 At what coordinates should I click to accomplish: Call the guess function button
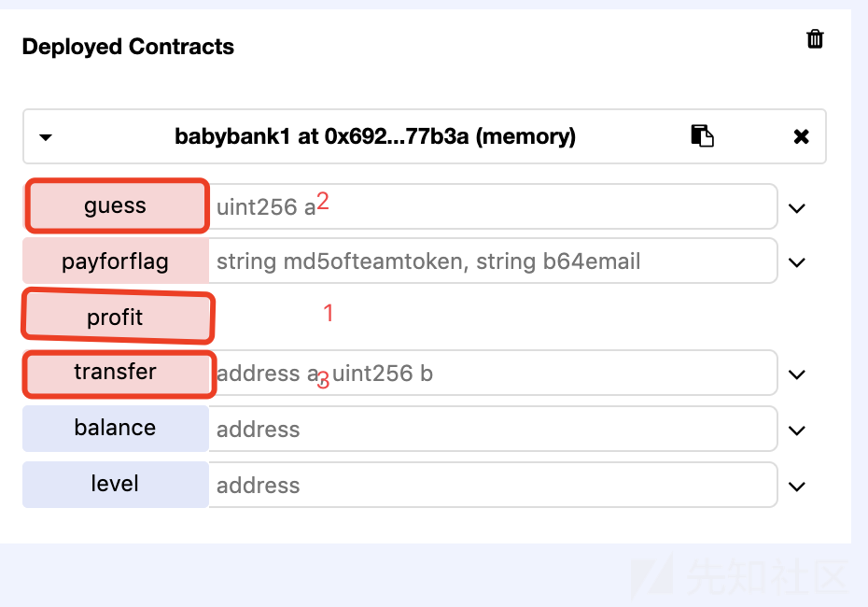point(116,206)
